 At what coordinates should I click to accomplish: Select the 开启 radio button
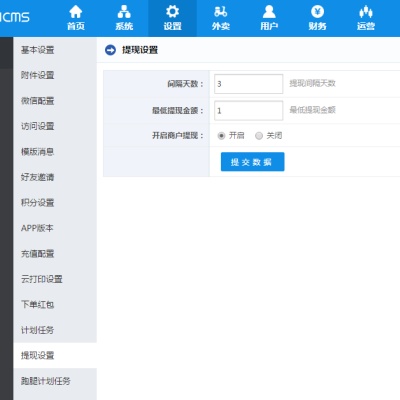pos(221,136)
